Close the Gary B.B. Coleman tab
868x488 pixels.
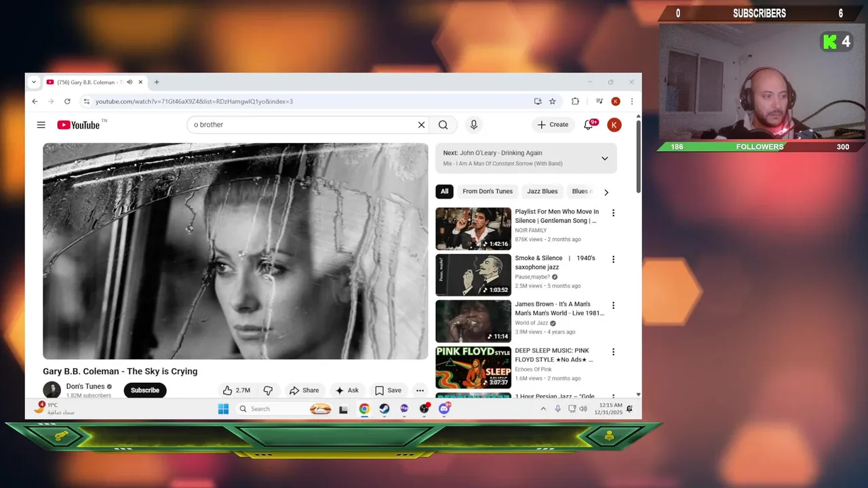pos(140,82)
